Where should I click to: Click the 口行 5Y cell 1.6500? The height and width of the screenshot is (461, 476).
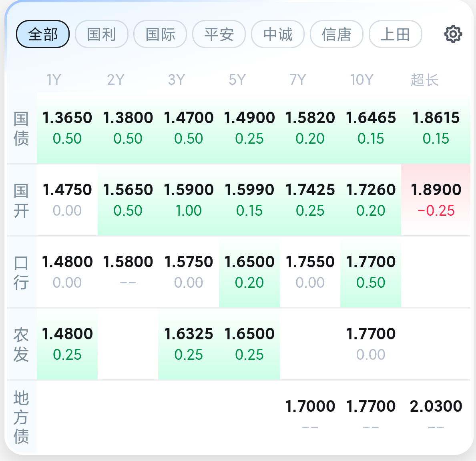tap(249, 272)
